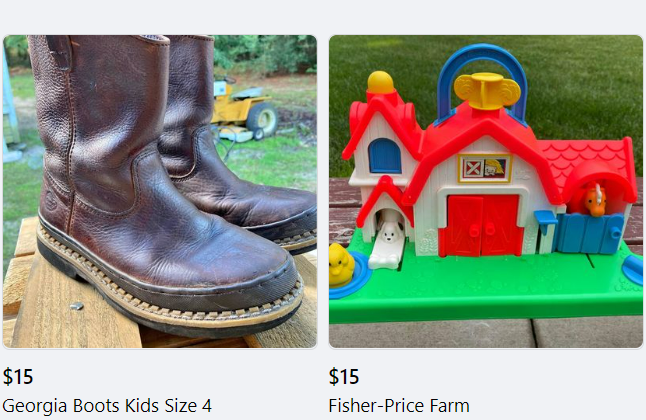
Task: Open the Fisher-Price Farm listing title
Action: click(399, 406)
